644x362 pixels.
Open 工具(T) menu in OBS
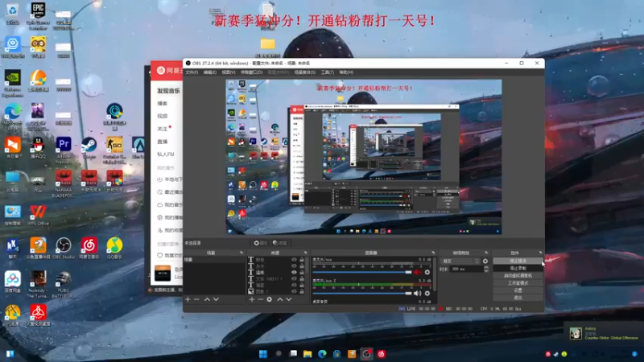[x=328, y=72]
